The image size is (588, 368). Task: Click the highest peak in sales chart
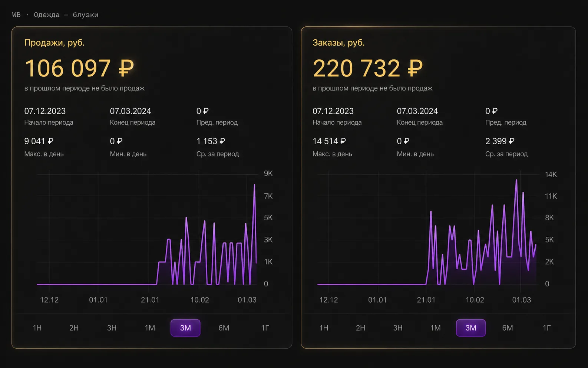click(254, 185)
